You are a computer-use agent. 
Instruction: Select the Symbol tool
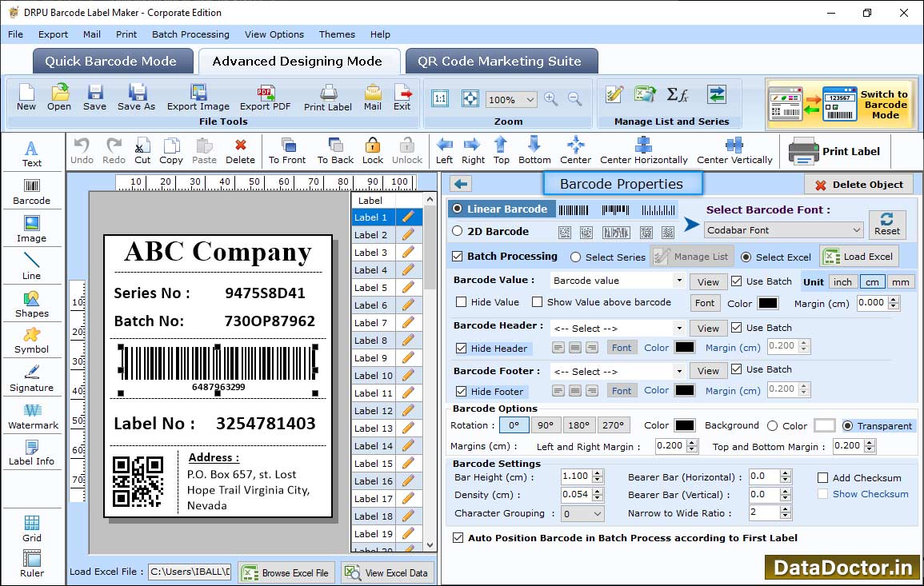tap(32, 341)
